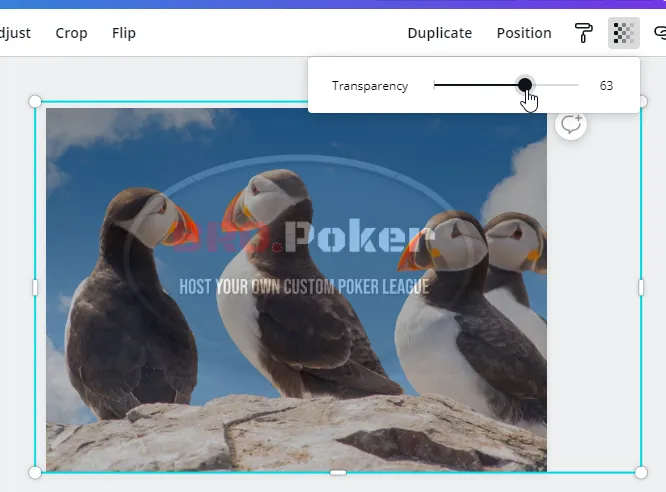The height and width of the screenshot is (492, 666).
Task: Click the Transparency slider handle
Action: 525,85
